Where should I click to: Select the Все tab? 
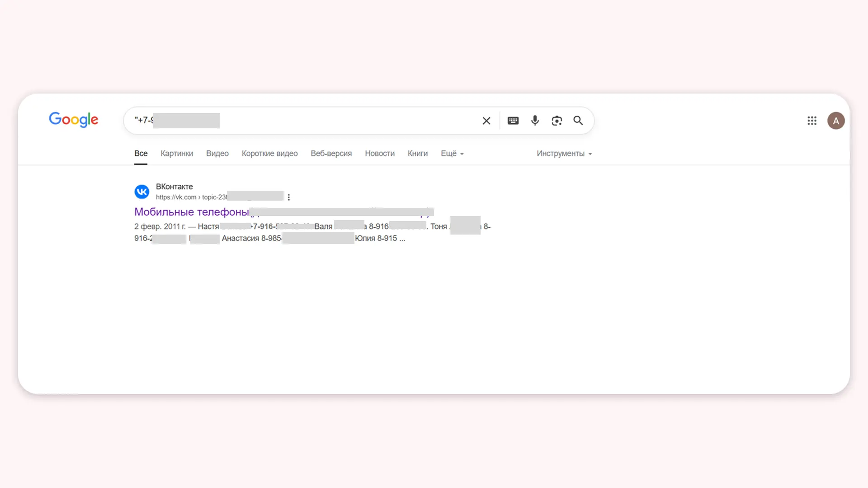pyautogui.click(x=141, y=154)
